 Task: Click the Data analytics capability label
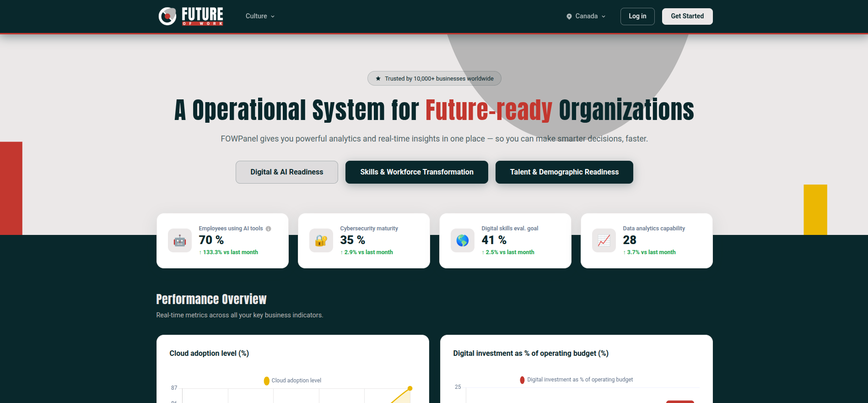[654, 229]
